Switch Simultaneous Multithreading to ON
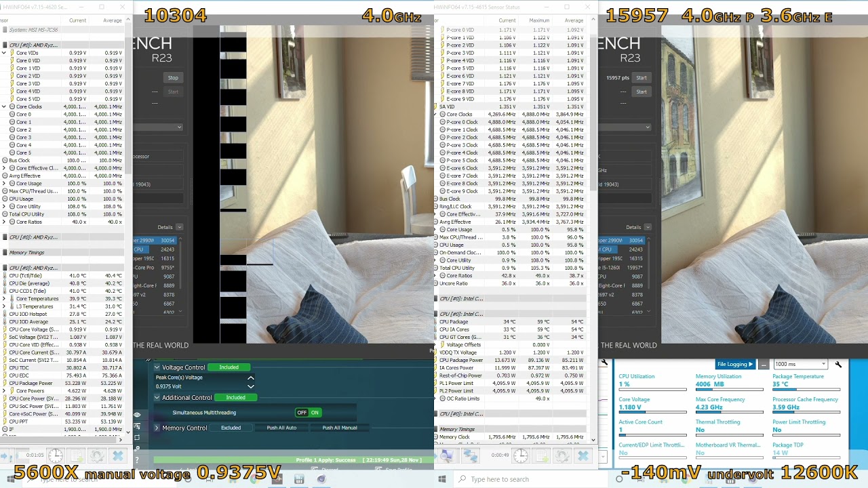This screenshot has height=488, width=868. coord(315,412)
